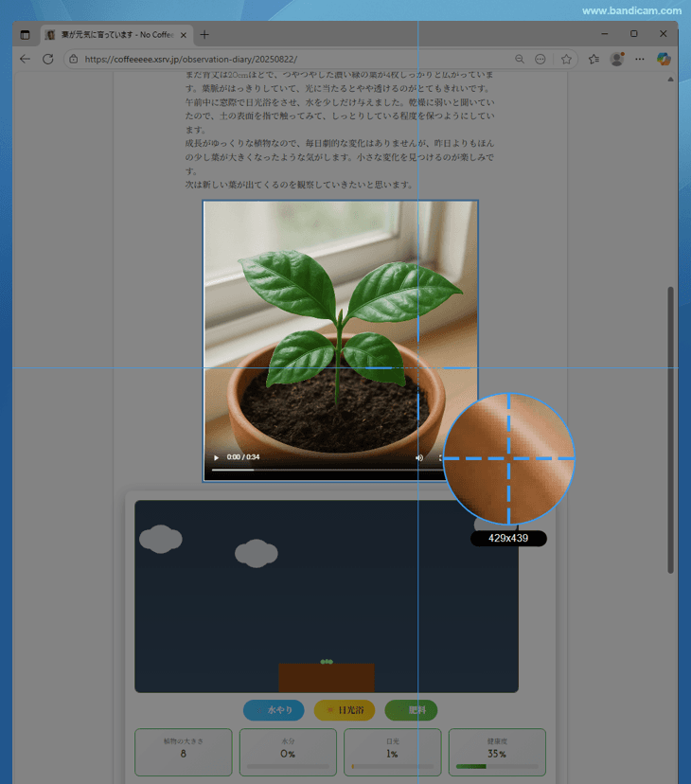Play the coffee seedling video
The image size is (691, 784).
coord(216,457)
